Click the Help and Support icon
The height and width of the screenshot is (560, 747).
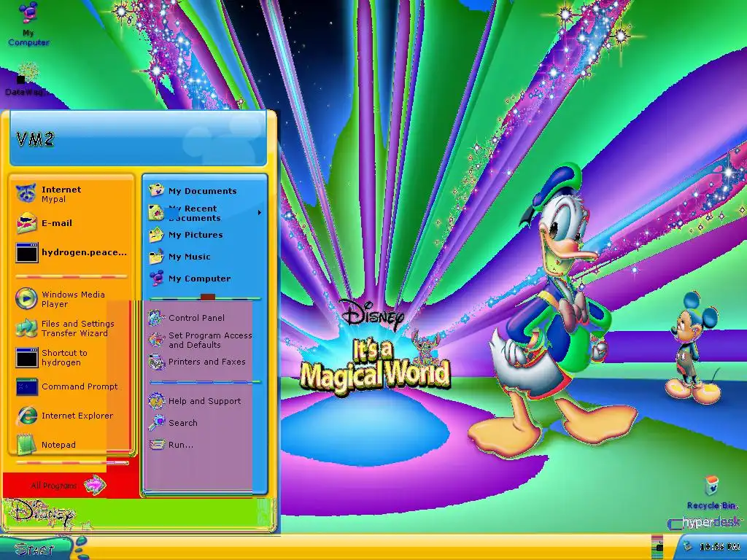pyautogui.click(x=156, y=401)
